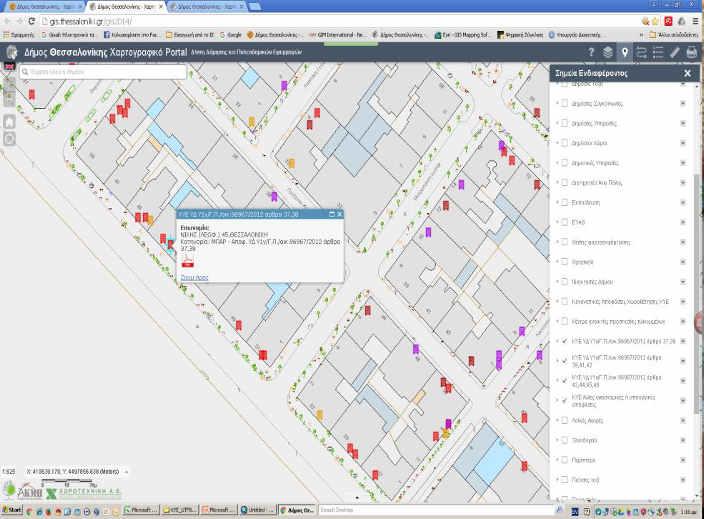Click the red extension icon in Chrome toolbar

point(669,21)
